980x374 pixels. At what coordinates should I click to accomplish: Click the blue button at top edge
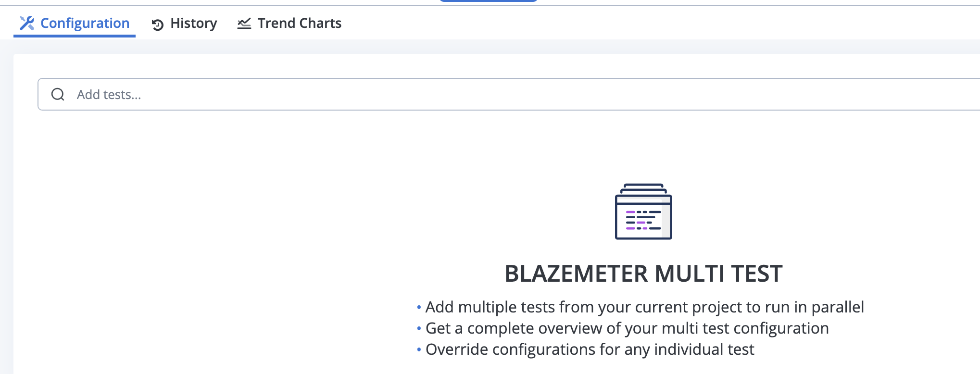coord(488,1)
